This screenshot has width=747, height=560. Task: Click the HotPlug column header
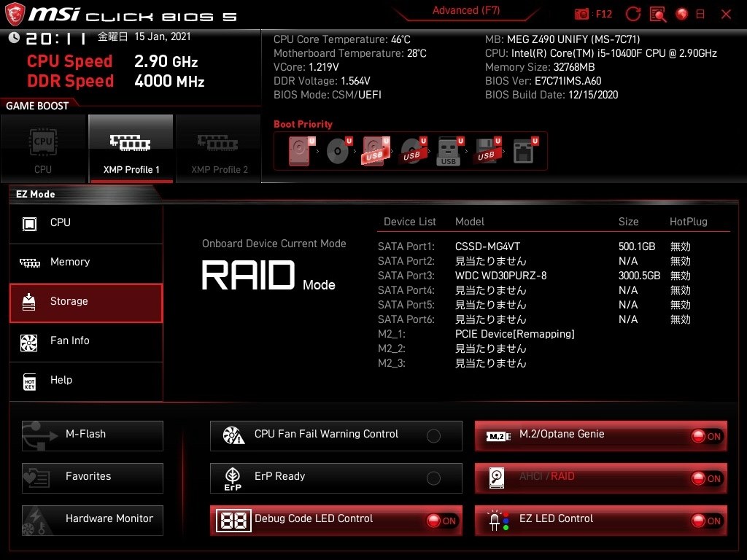tap(689, 222)
